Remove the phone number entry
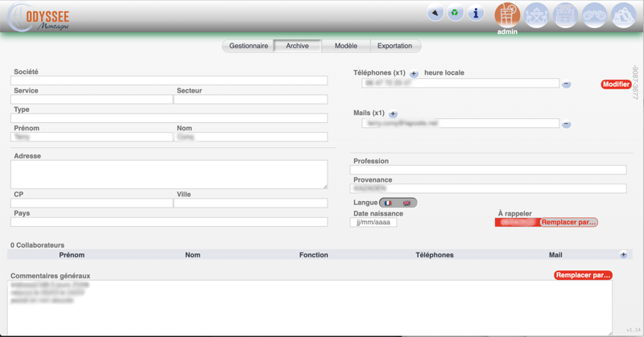 (x=567, y=84)
